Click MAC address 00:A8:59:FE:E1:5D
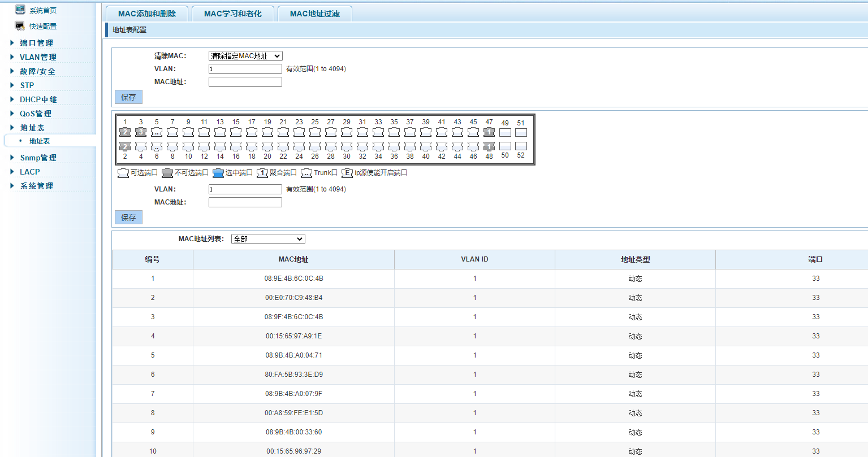Viewport: 868px width, 457px height. (293, 413)
